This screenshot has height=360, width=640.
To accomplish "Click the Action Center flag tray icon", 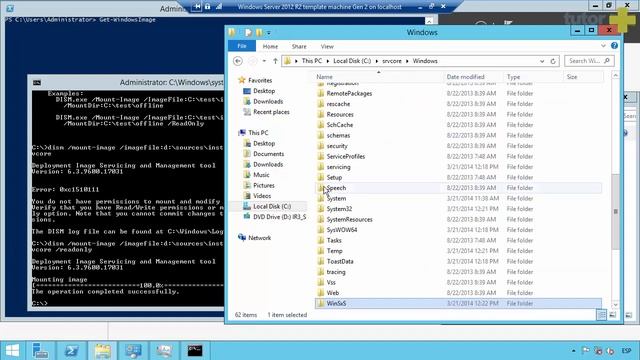I will [585, 351].
